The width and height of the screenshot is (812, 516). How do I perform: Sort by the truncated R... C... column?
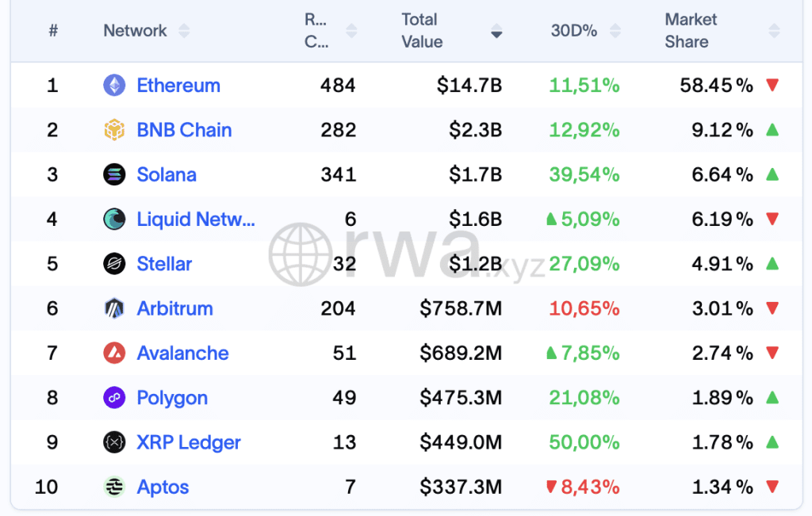tap(351, 31)
